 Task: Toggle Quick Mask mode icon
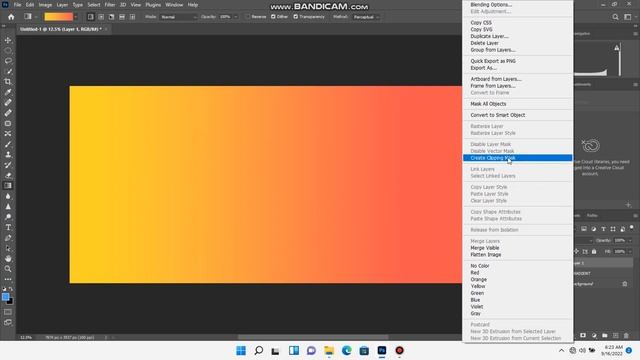(8, 312)
